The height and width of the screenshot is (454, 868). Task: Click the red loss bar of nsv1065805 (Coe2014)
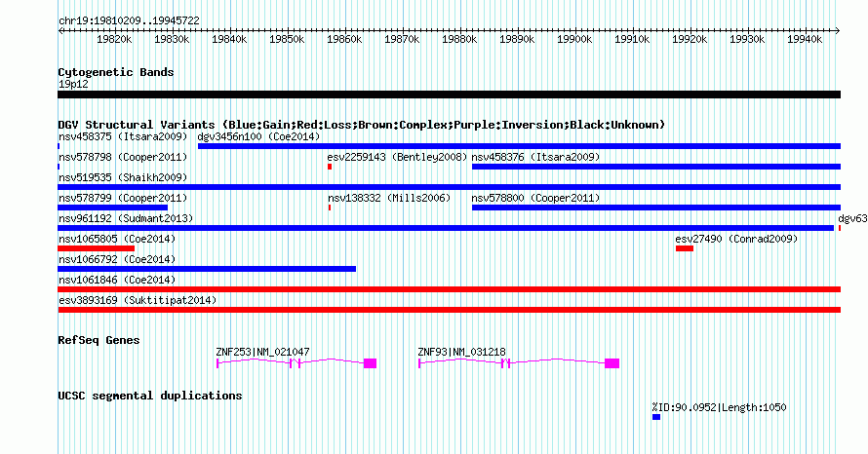pyautogui.click(x=97, y=248)
